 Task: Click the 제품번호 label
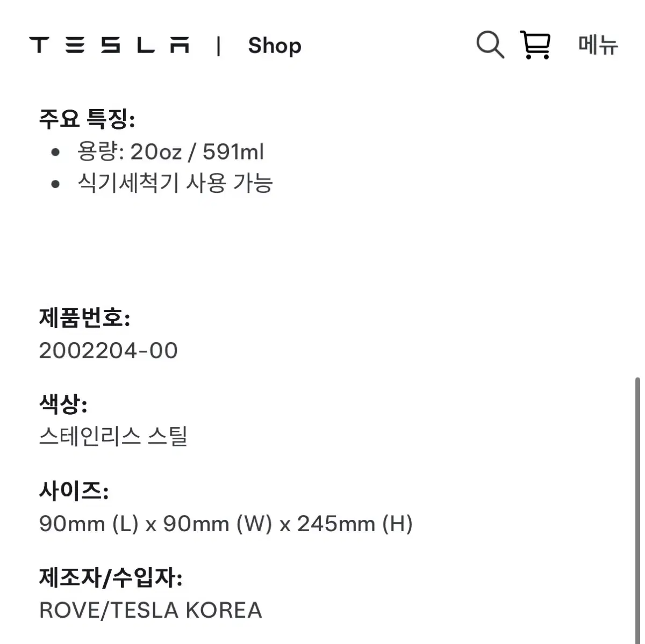point(84,318)
